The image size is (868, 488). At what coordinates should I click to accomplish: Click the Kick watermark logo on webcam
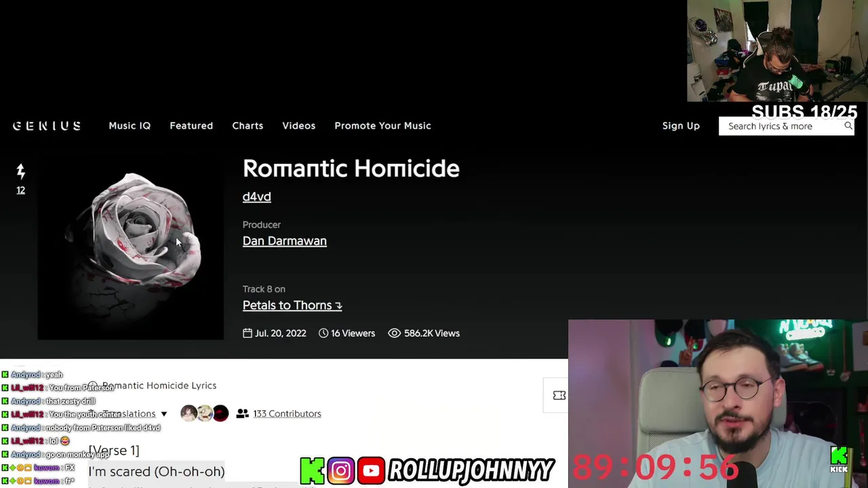(839, 459)
